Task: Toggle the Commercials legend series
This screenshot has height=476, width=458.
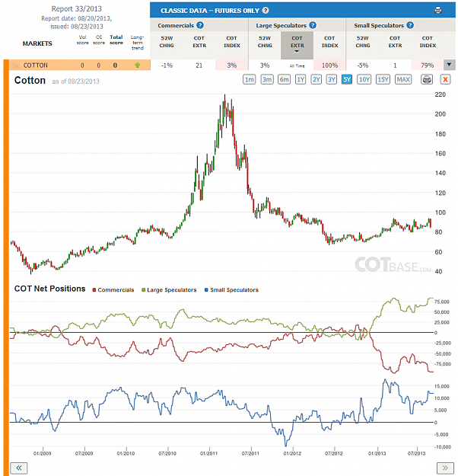Action: click(x=113, y=290)
